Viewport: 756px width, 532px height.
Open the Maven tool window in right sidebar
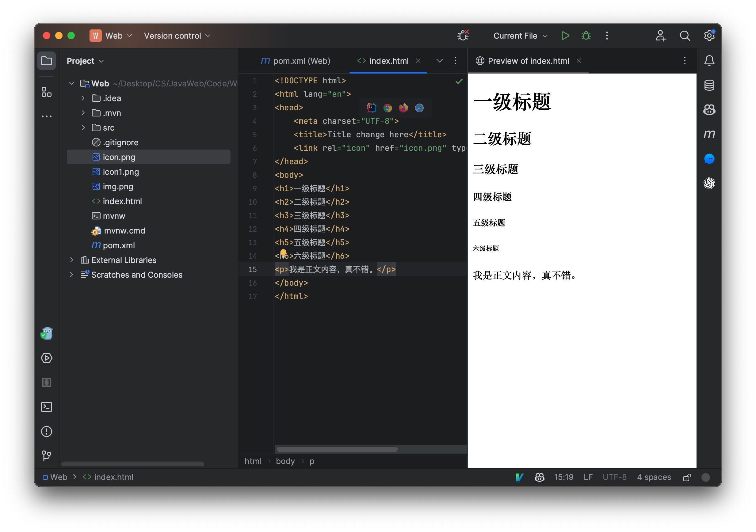point(709,134)
